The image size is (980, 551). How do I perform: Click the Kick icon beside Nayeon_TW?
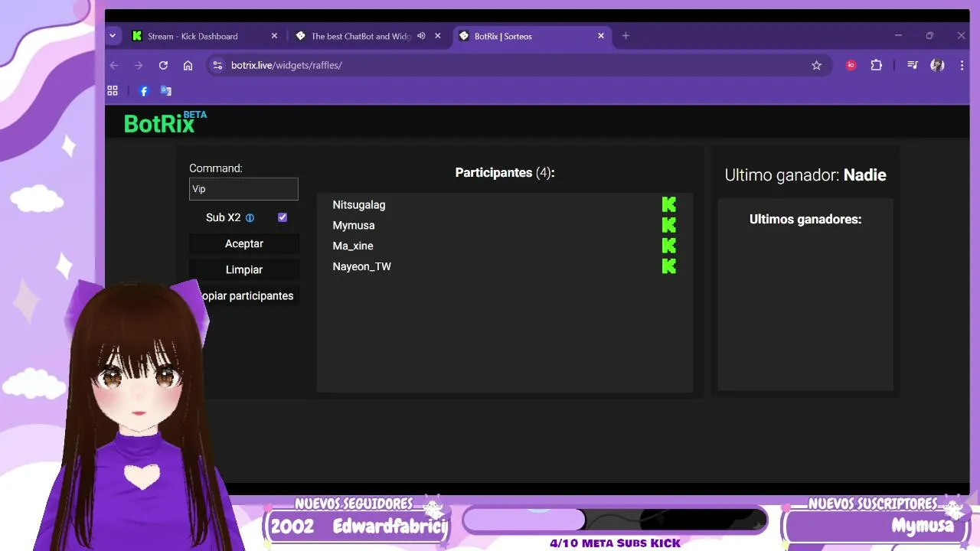669,266
